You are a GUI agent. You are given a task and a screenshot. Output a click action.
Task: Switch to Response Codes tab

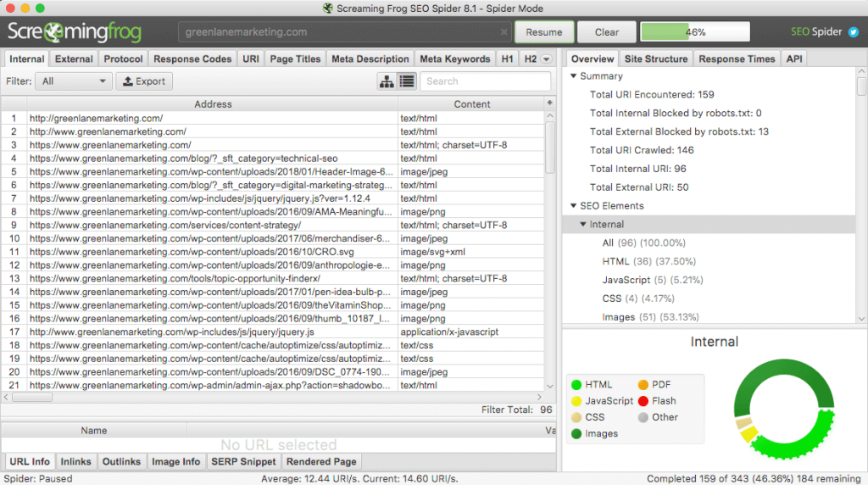[192, 59]
